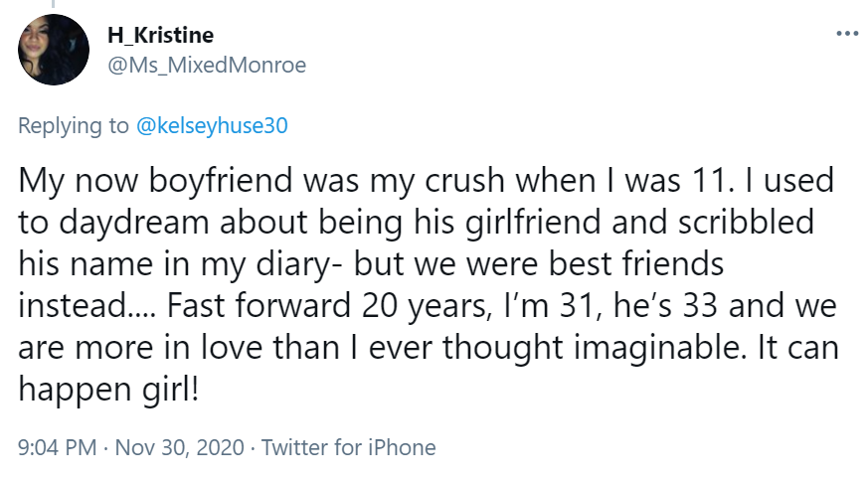The height and width of the screenshot is (483, 868).
Task: Click the 9:04 PM timestamp
Action: pos(57,447)
